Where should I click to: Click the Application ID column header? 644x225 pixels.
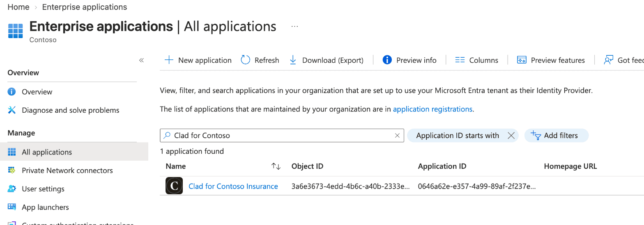tap(442, 166)
